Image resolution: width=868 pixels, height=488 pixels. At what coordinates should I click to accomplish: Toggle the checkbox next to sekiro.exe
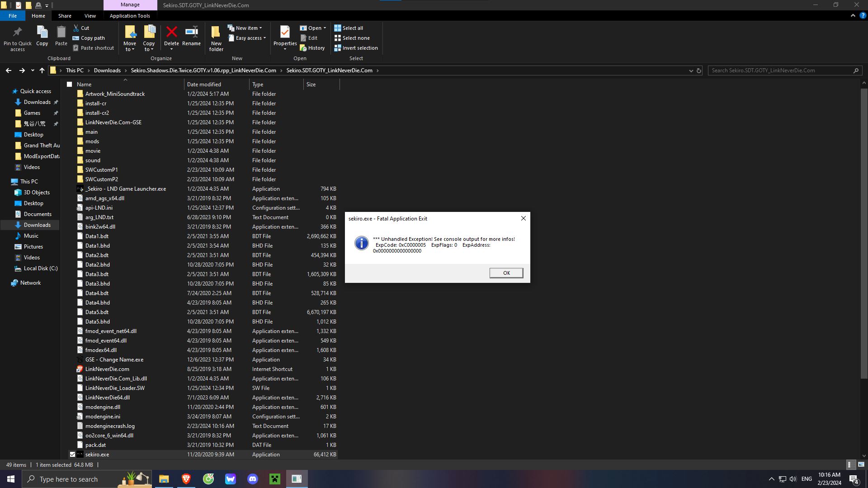[x=71, y=455]
